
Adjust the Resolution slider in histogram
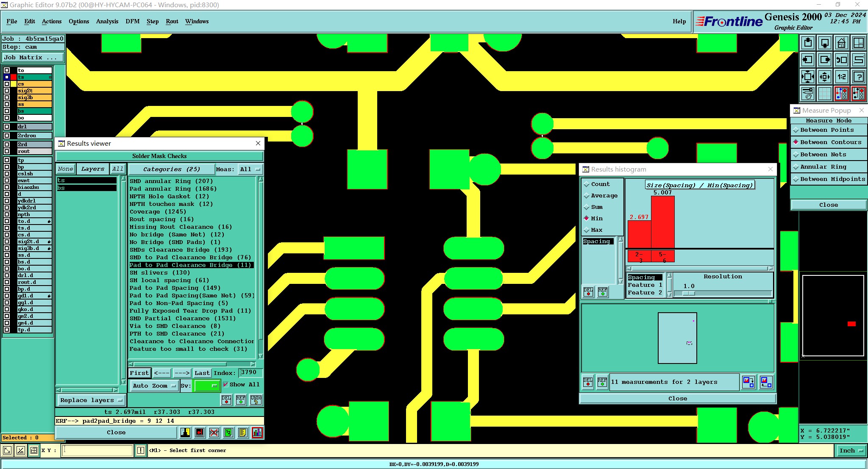[x=689, y=293]
